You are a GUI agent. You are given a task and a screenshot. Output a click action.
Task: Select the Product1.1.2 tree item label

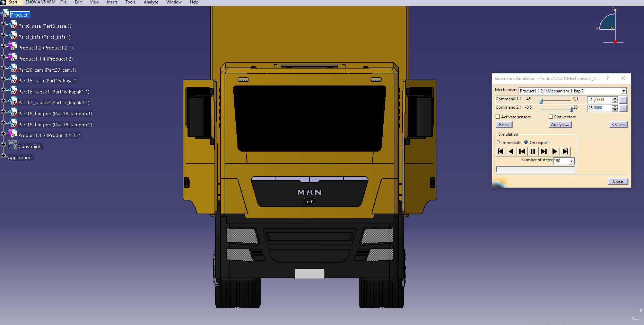click(49, 135)
